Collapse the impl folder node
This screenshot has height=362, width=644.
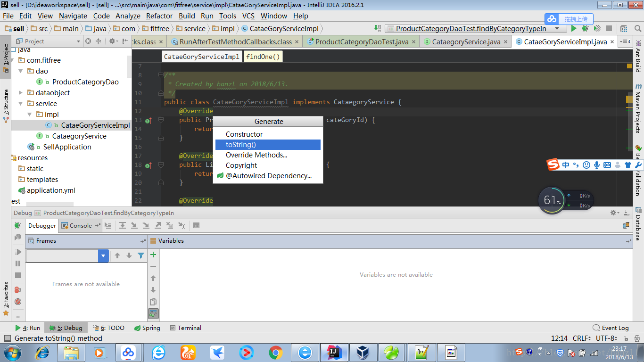point(29,115)
